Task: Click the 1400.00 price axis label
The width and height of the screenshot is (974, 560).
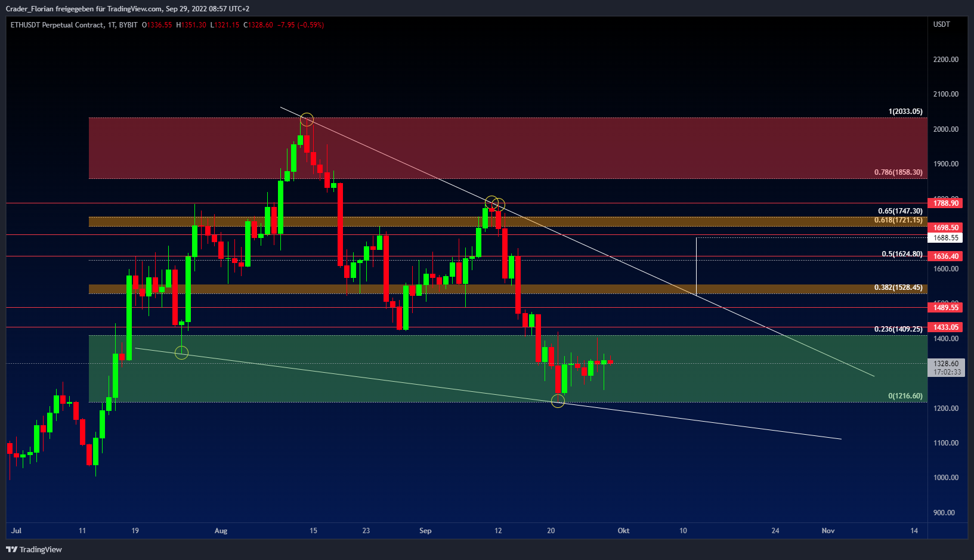Action: coord(946,339)
